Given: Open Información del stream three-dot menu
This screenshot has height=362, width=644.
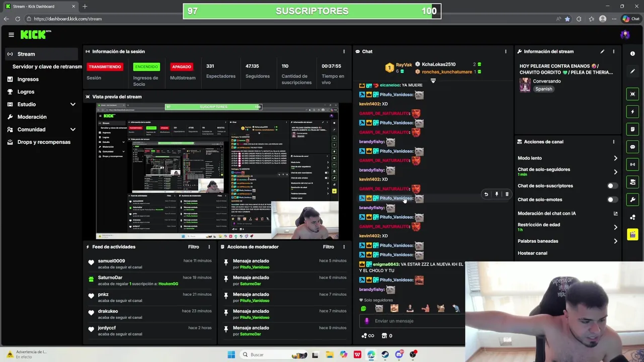Looking at the screenshot, I should pyautogui.click(x=613, y=51).
